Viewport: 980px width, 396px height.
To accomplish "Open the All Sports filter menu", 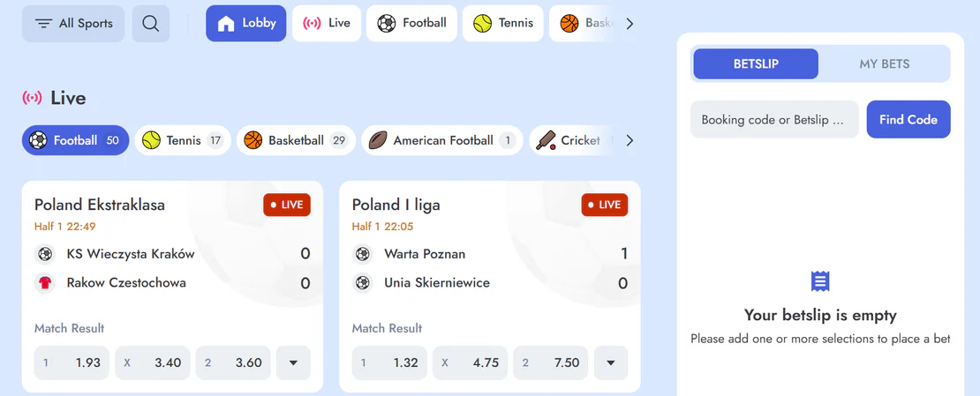I will 74,24.
